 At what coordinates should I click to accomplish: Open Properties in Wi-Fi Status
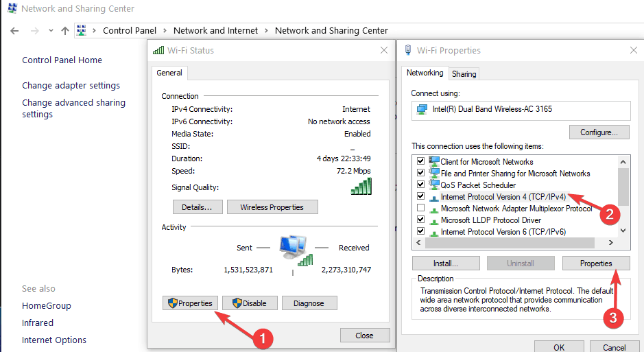[x=190, y=303]
